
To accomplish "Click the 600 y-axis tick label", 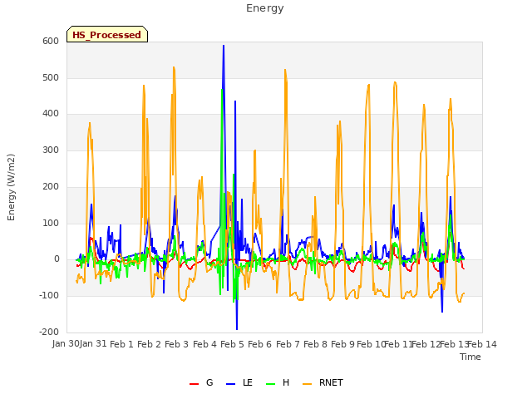I will coord(51,41).
